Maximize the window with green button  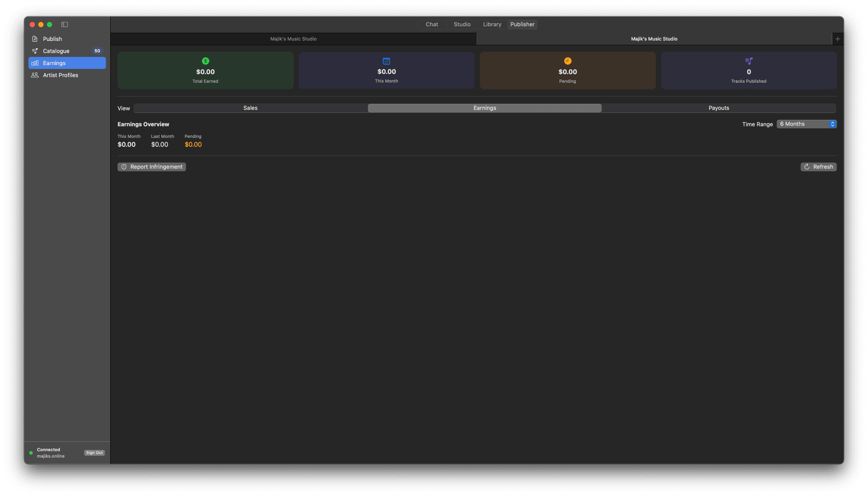[50, 25]
